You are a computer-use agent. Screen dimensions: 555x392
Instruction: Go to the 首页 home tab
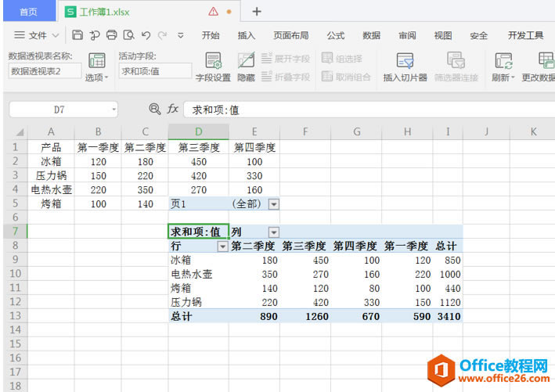click(29, 12)
